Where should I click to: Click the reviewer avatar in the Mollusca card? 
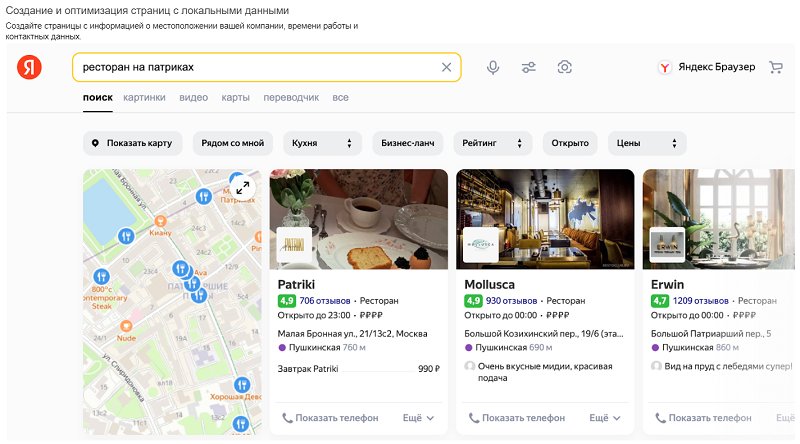(x=469, y=366)
